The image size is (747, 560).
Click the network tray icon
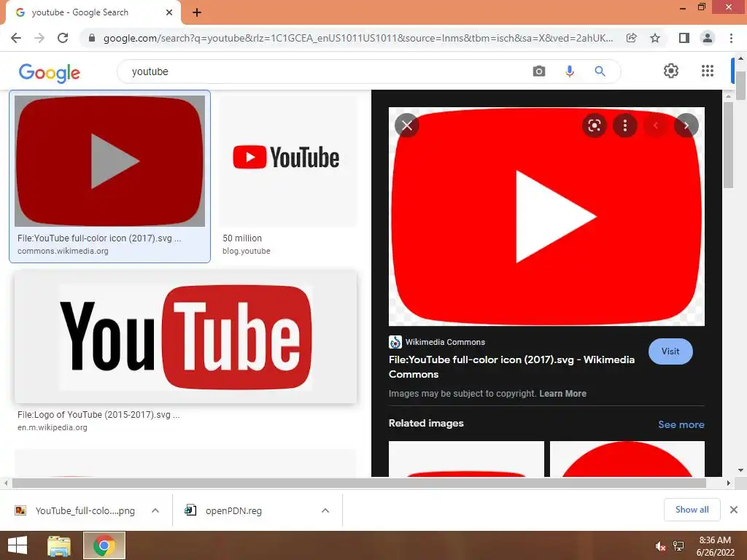(x=678, y=546)
